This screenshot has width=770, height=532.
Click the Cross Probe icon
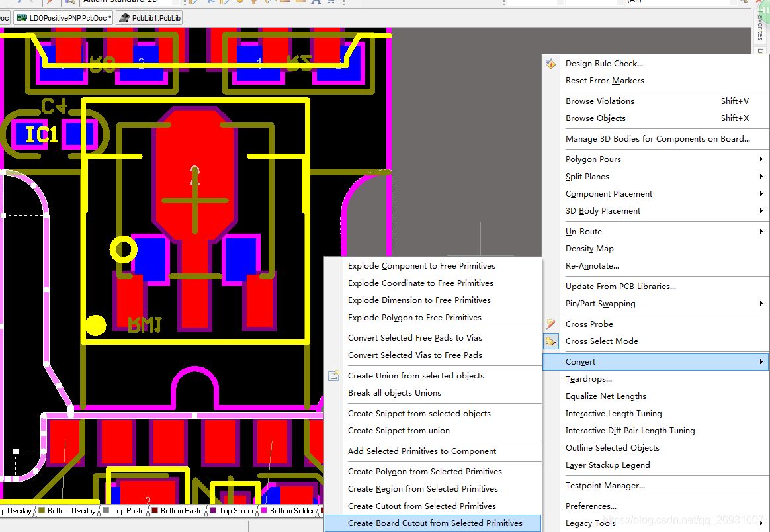(x=550, y=324)
